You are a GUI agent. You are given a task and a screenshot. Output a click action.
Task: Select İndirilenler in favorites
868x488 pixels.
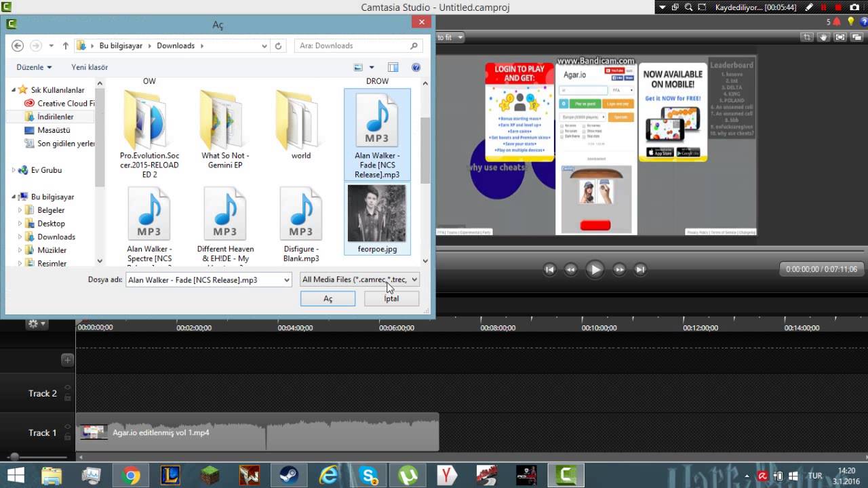tap(56, 117)
